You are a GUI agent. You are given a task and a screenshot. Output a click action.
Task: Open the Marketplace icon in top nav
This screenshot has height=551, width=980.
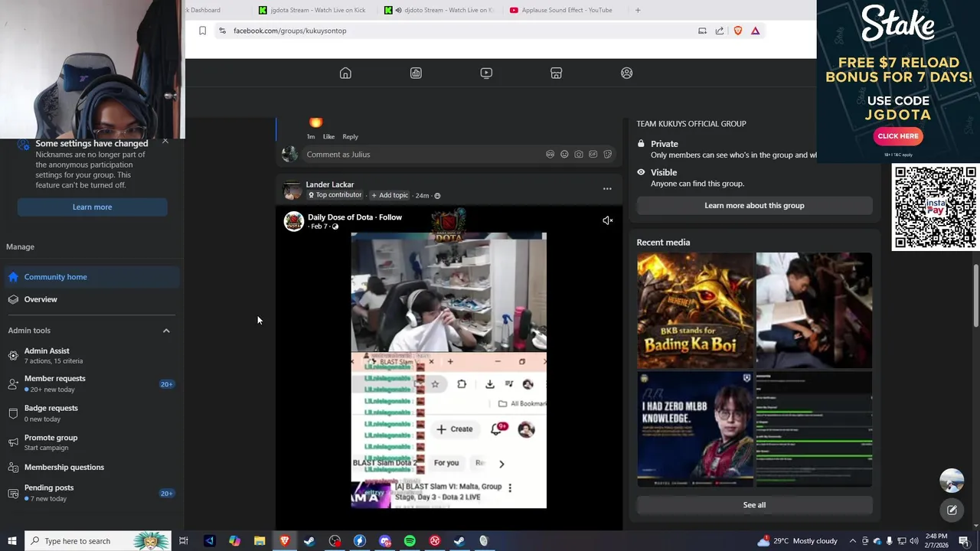coord(557,73)
